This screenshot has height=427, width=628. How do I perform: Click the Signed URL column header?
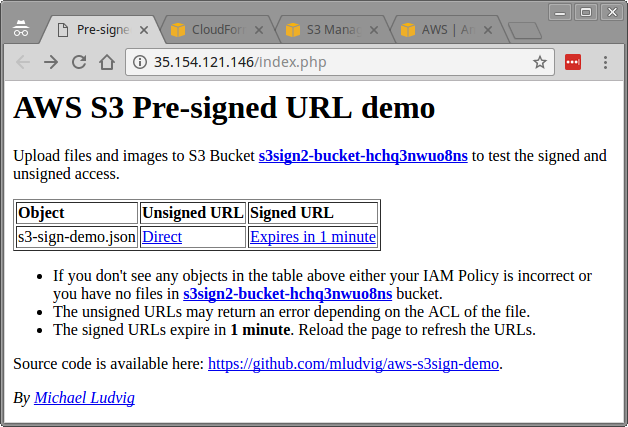tap(313, 213)
